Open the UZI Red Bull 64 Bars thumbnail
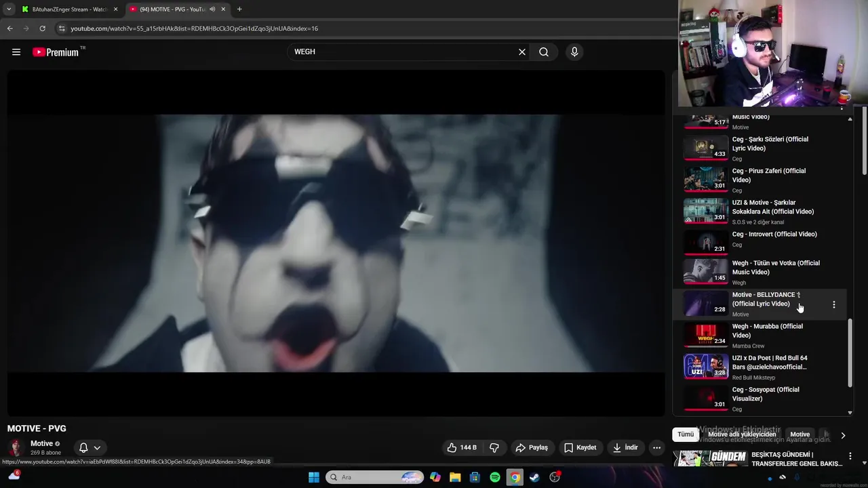This screenshot has width=868, height=488. pyautogui.click(x=705, y=367)
